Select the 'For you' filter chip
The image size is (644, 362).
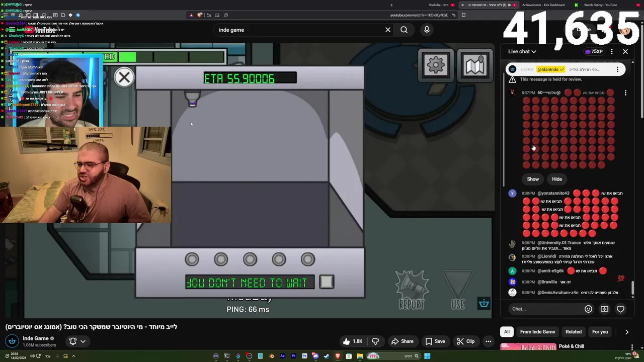pos(600,332)
